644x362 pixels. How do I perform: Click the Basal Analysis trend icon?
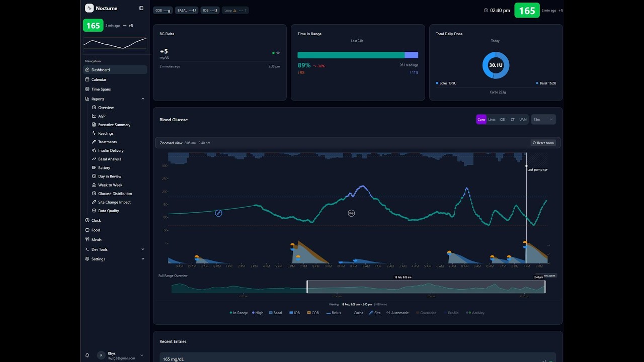tap(94, 159)
